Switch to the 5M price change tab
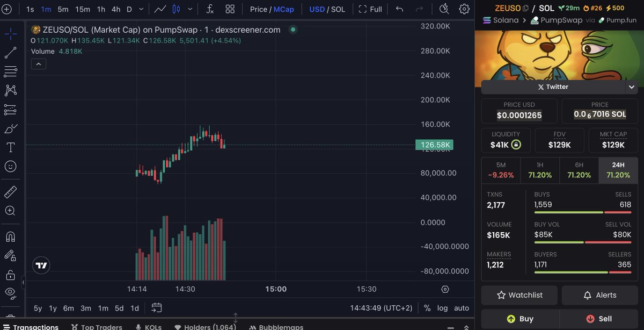The width and height of the screenshot is (644, 330). (x=501, y=170)
